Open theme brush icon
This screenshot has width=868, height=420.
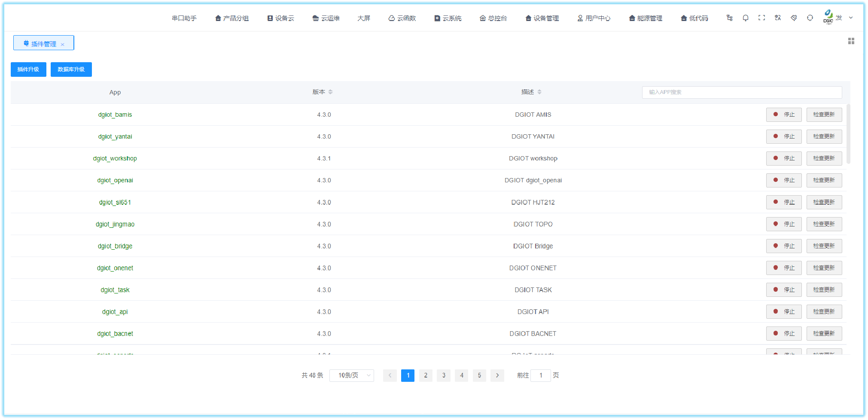click(x=794, y=18)
